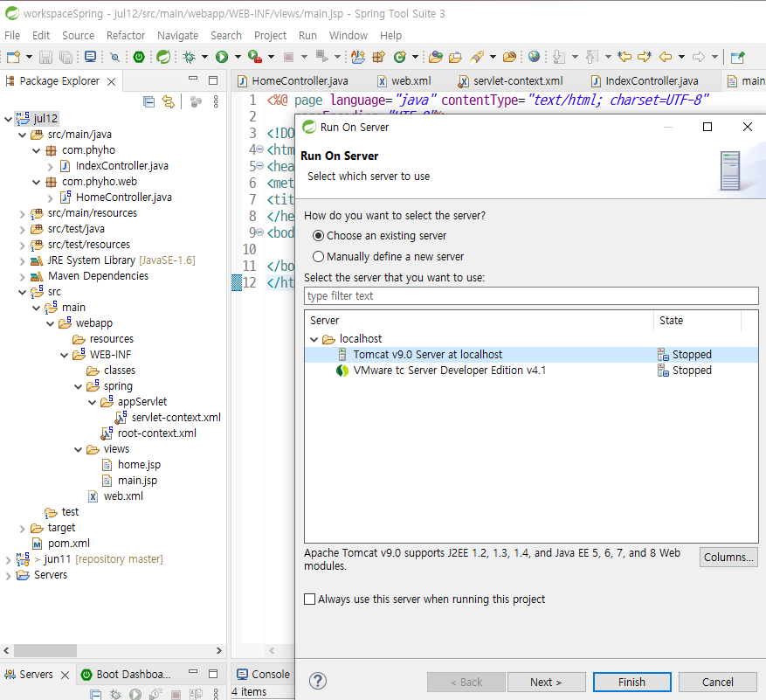This screenshot has height=700, width=766.
Task: Click the Spring leaf toolbar icon
Action: pyautogui.click(x=163, y=57)
